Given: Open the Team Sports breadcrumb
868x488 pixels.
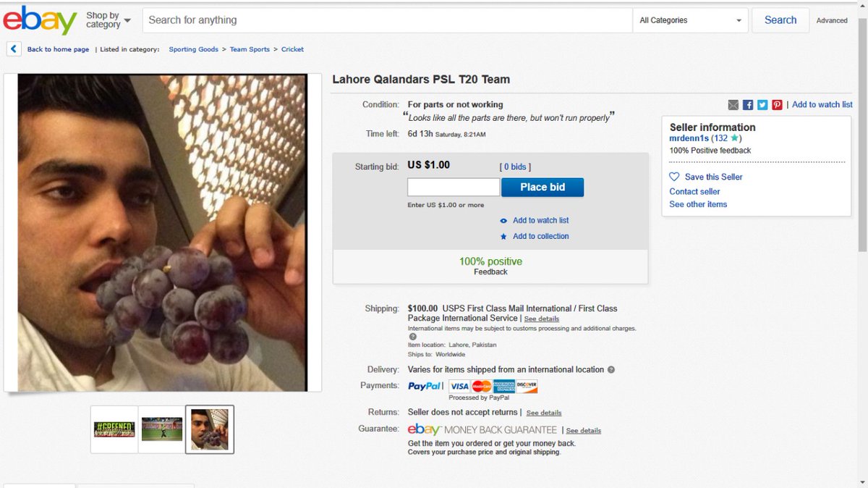Looking at the screenshot, I should pos(250,49).
